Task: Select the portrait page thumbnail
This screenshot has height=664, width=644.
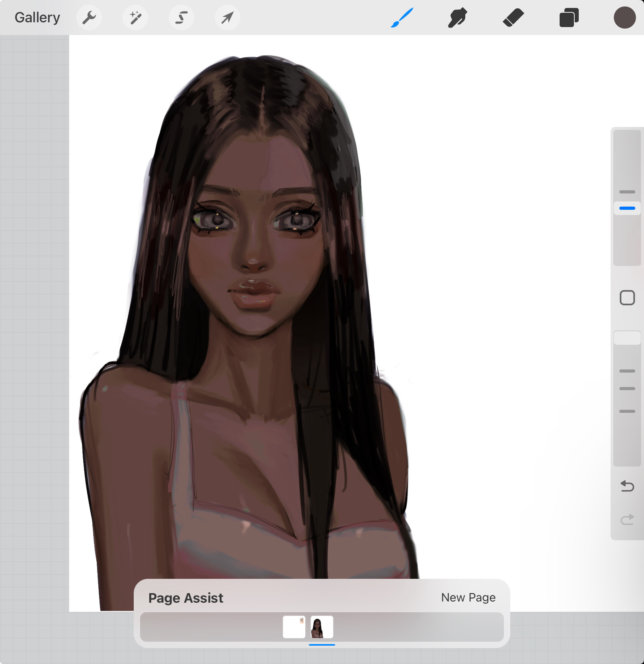Action: [x=322, y=627]
